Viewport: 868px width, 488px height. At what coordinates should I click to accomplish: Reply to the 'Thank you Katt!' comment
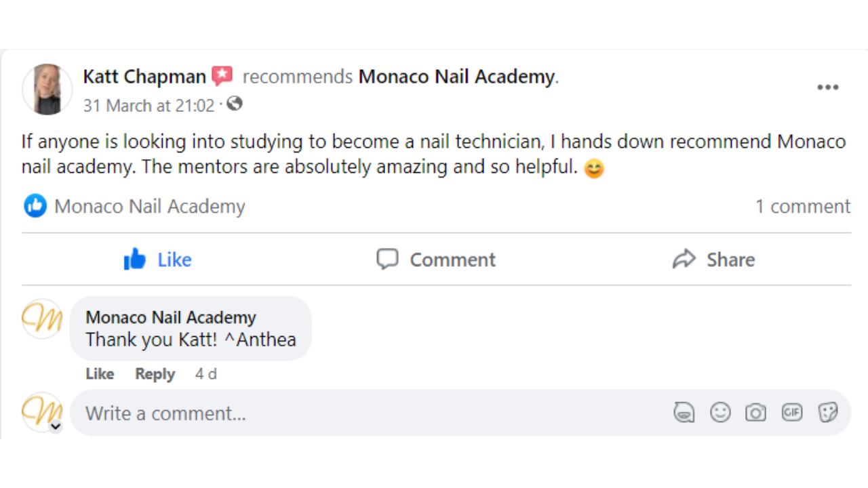155,374
